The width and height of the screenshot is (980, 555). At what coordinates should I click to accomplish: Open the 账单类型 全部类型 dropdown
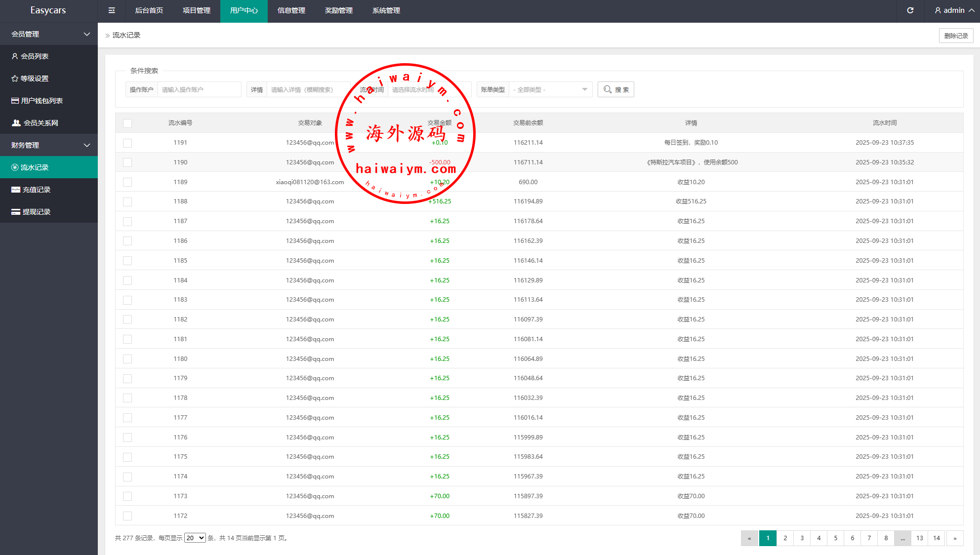[550, 89]
